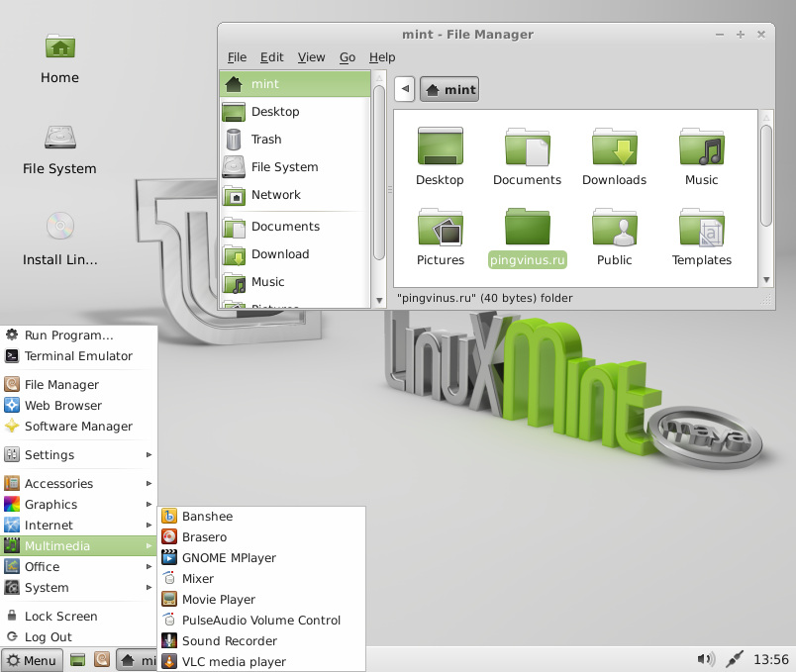Expand the System submenu
796x672 pixels.
(x=78, y=588)
